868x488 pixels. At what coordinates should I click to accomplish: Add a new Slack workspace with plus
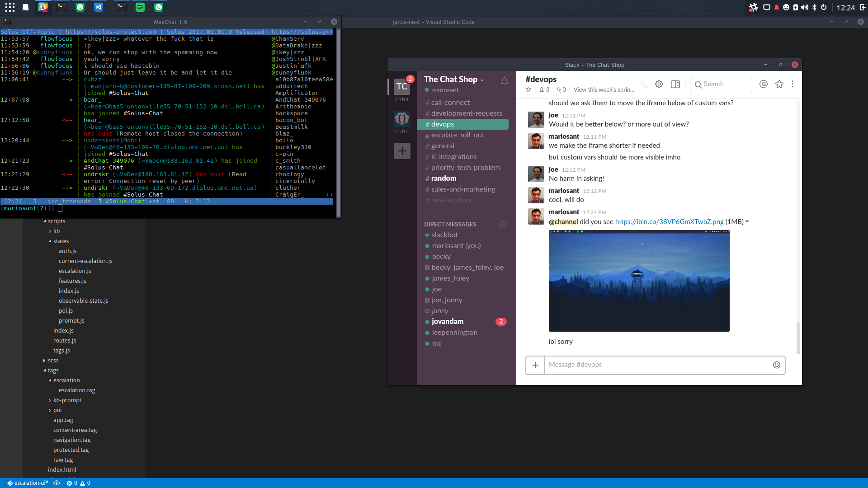tap(402, 151)
